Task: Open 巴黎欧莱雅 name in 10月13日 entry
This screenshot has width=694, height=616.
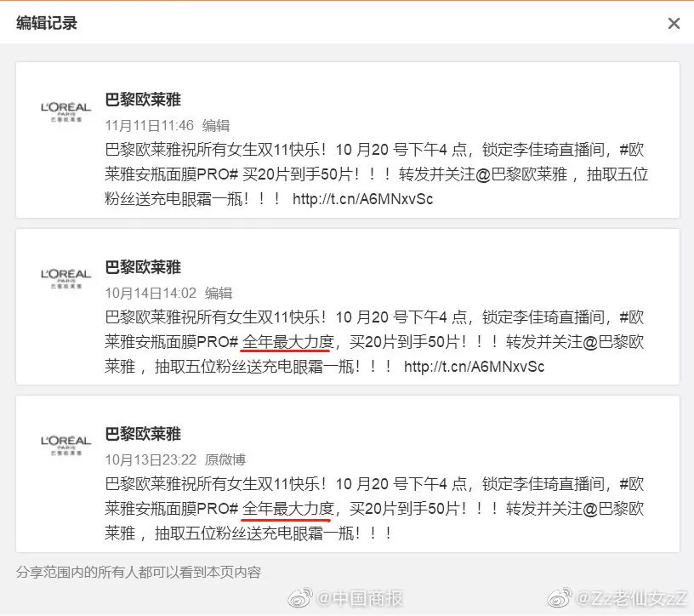Action: click(x=143, y=434)
